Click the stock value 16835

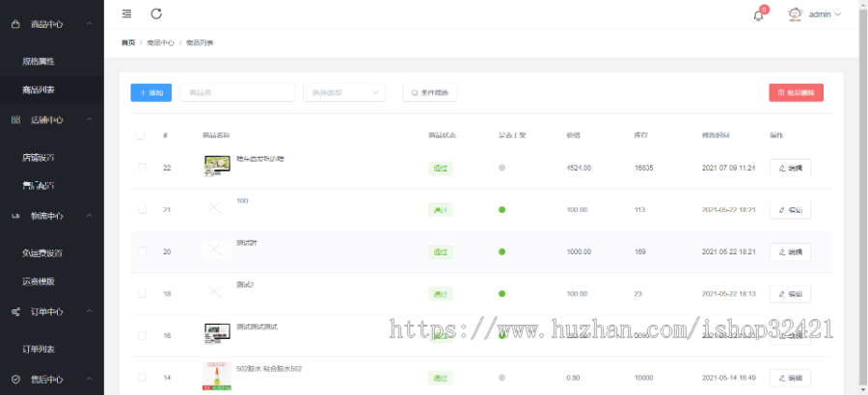point(644,168)
